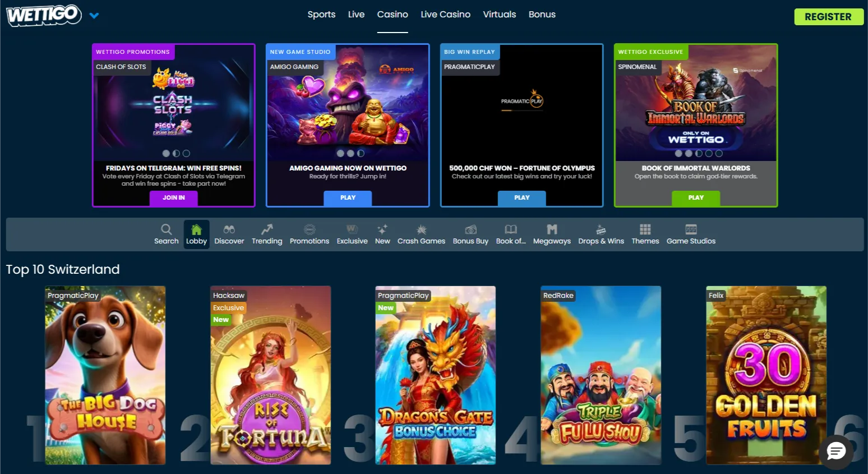This screenshot has width=868, height=474.
Task: Click Play on Fortune of Olympus card
Action: coord(522,198)
